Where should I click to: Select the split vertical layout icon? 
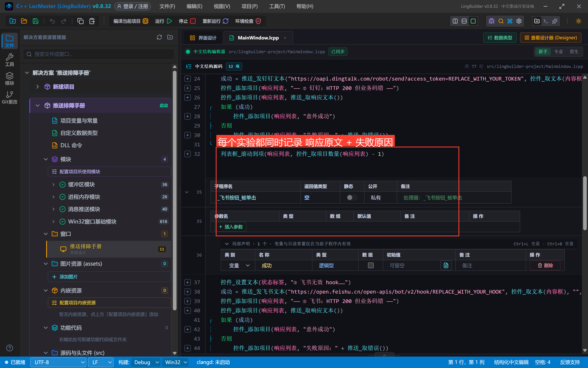coord(455,21)
